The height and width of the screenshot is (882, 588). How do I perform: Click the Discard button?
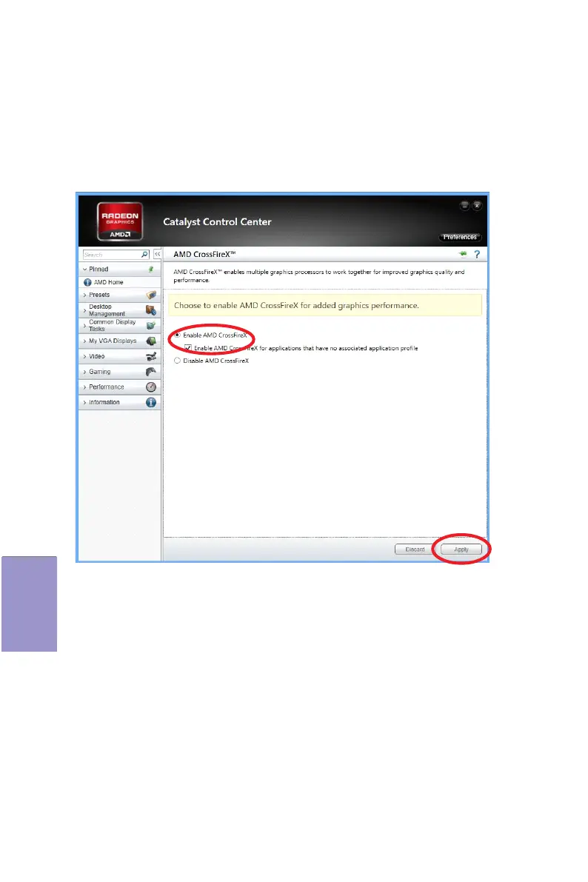(x=415, y=549)
